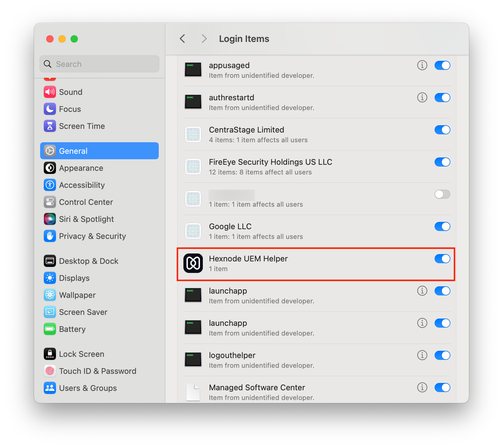Open Sound settings icon

coord(50,92)
